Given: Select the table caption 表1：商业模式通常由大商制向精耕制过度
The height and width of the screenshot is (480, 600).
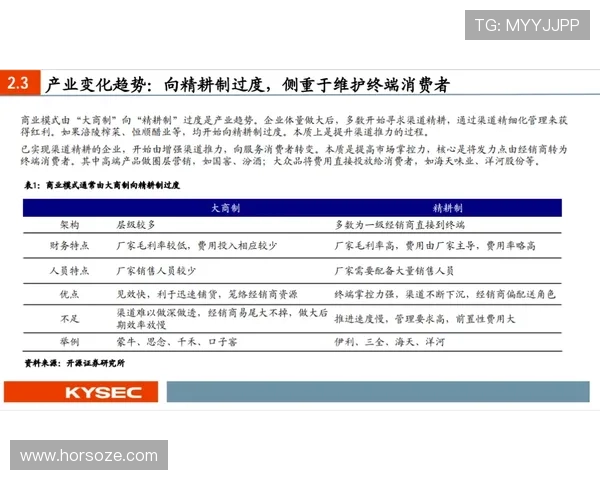Looking at the screenshot, I should tap(102, 185).
